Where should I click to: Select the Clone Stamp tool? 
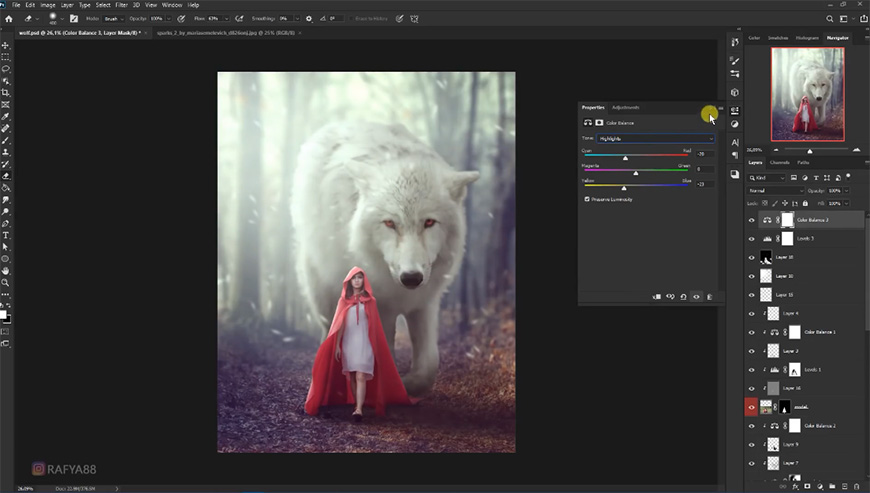click(x=6, y=152)
